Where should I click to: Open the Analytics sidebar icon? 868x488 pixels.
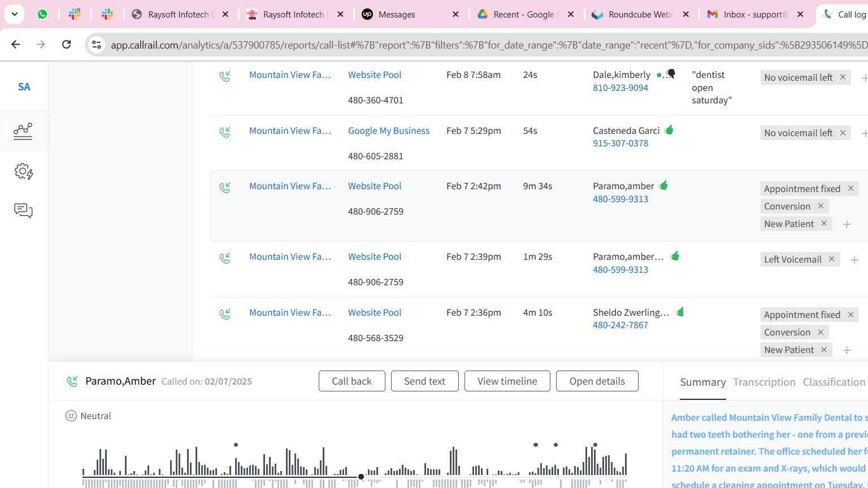(23, 131)
